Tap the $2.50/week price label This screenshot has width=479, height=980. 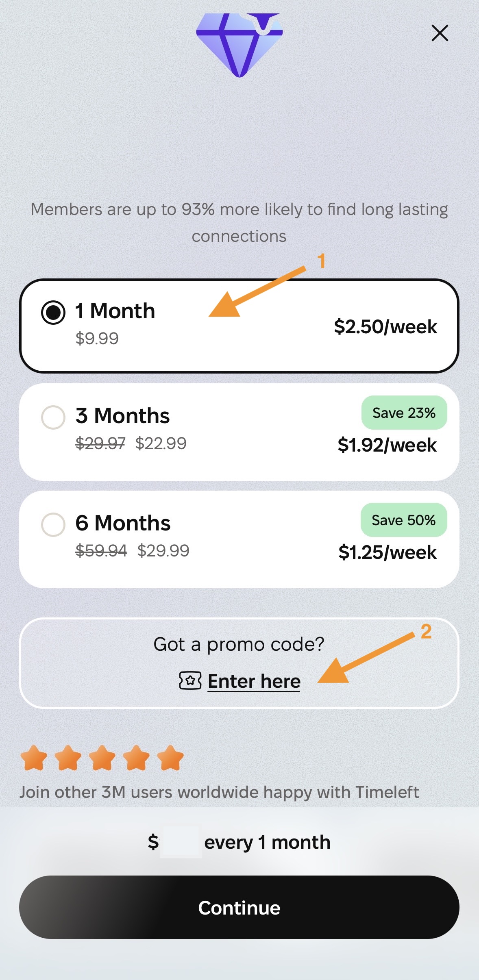pyautogui.click(x=385, y=327)
